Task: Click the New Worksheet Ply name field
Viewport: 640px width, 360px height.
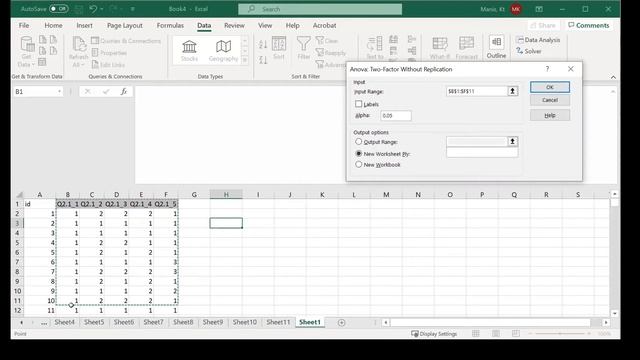Action: pos(482,153)
